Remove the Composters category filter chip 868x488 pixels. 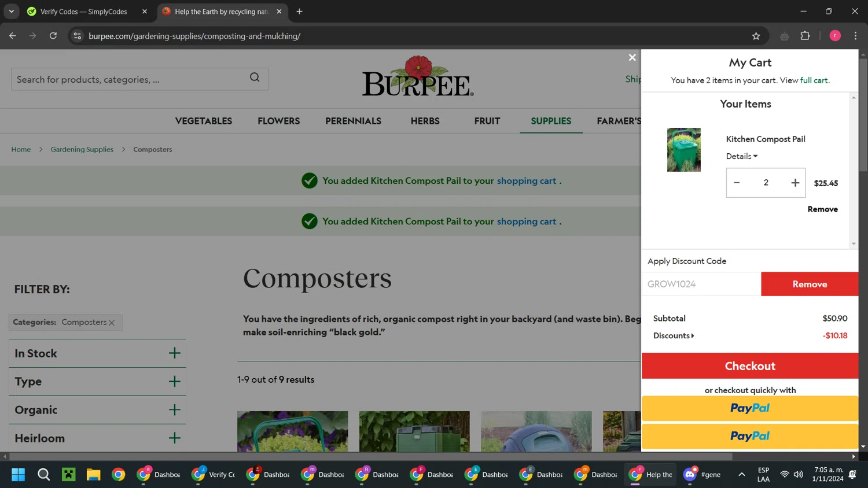pos(112,323)
